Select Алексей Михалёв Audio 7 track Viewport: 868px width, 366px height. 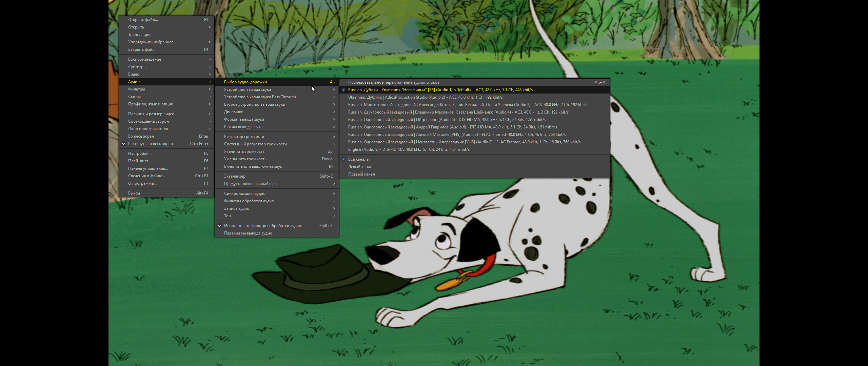[474, 135]
